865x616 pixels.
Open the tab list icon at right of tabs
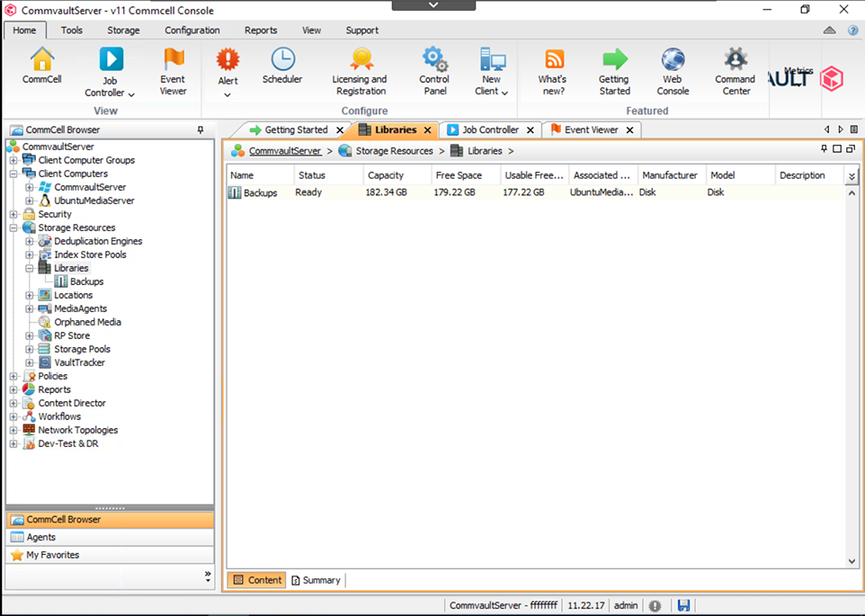click(854, 129)
